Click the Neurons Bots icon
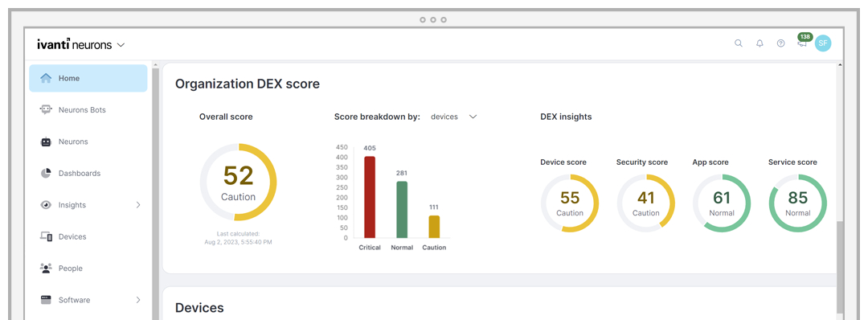 coord(46,109)
